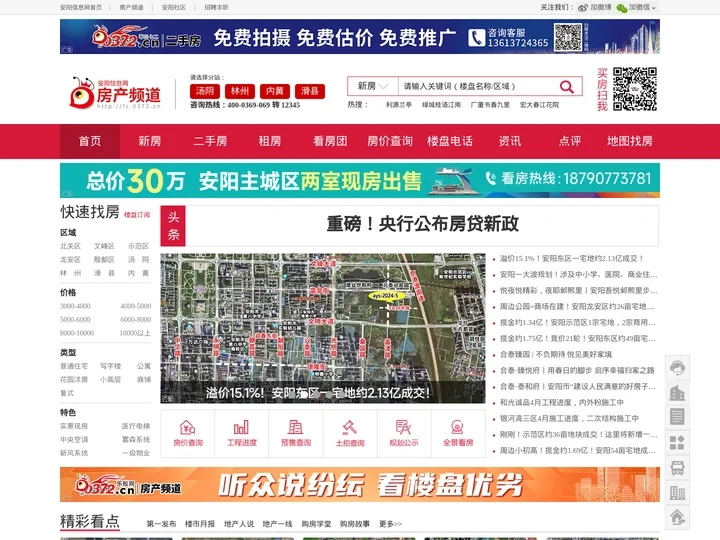Open the 房价查询 nav tab
Viewport: 720px width, 540px height.
coord(389,141)
